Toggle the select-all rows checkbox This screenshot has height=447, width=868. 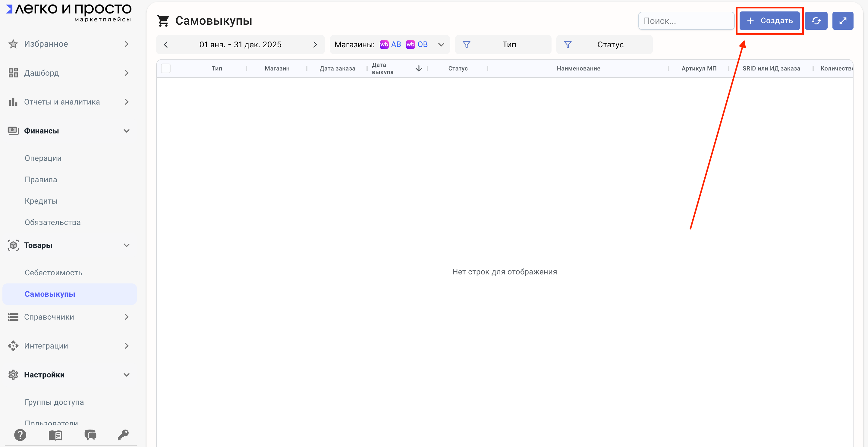[x=166, y=68]
